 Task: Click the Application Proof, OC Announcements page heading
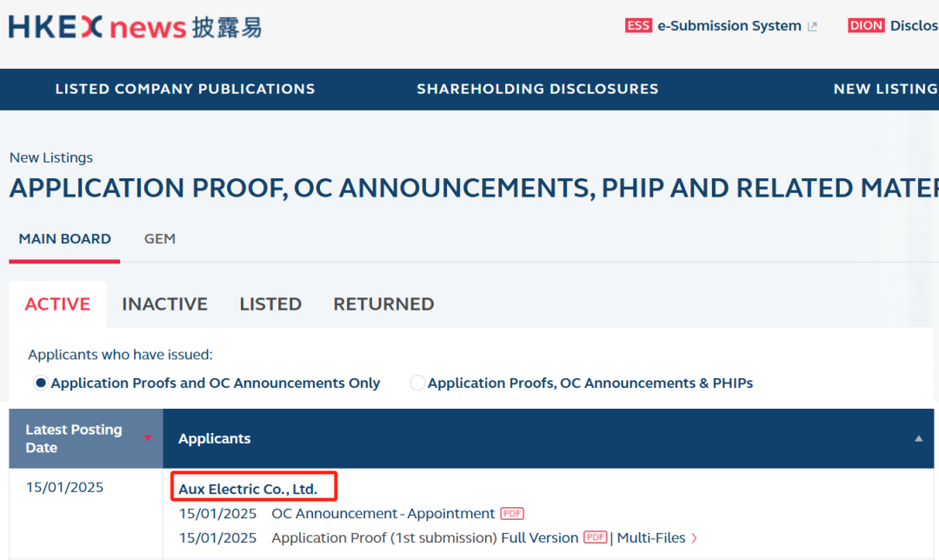(x=474, y=188)
